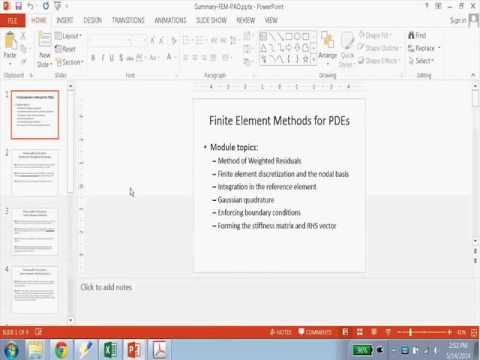Click the Save icon in quick access toolbar
The height and width of the screenshot is (360, 480).
pyautogui.click(x=18, y=6)
